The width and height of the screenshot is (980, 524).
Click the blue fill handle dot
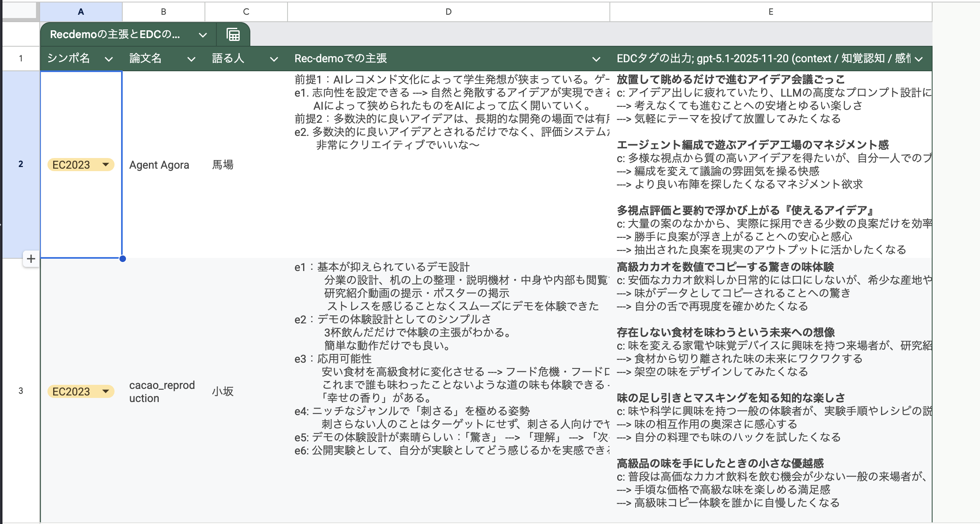123,259
